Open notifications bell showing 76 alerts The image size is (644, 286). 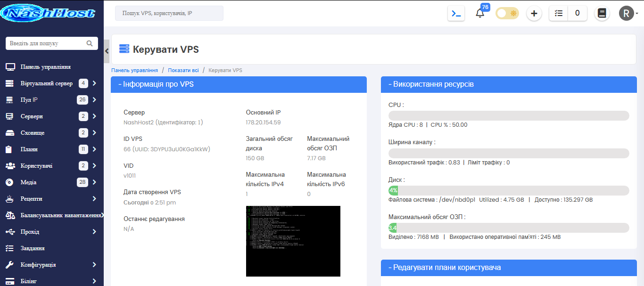(x=480, y=13)
